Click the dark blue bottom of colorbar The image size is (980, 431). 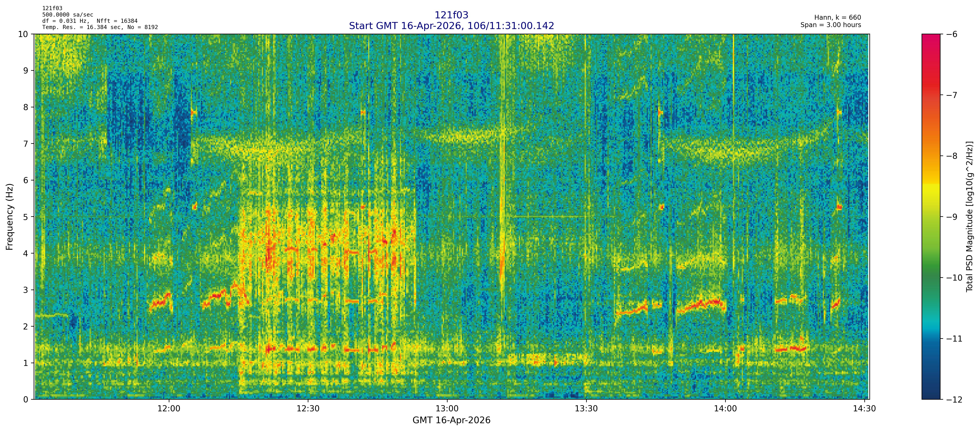931,394
